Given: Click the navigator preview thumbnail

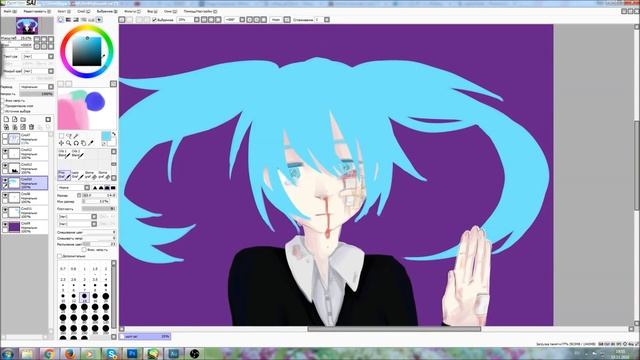Looking at the screenshot, I should (x=27, y=26).
